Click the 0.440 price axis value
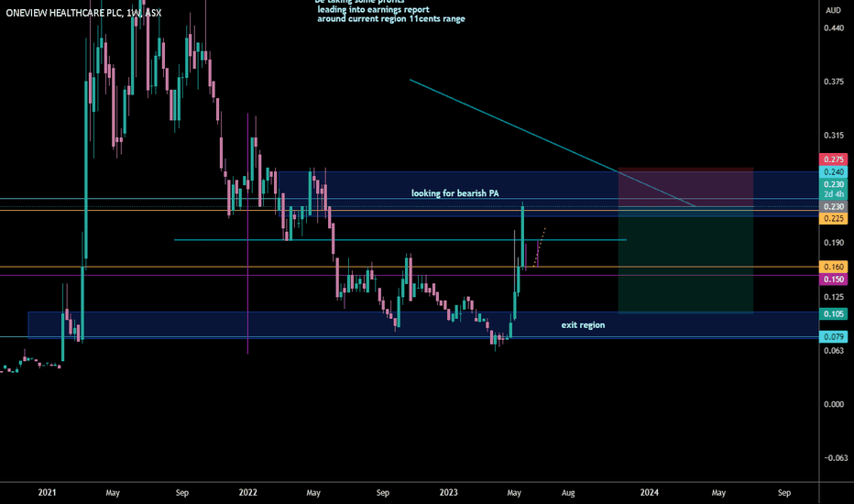This screenshot has width=854, height=504. pyautogui.click(x=834, y=27)
